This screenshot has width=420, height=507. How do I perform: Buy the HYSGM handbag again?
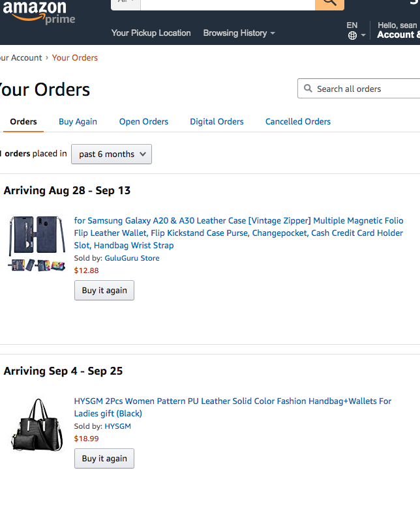click(x=104, y=459)
